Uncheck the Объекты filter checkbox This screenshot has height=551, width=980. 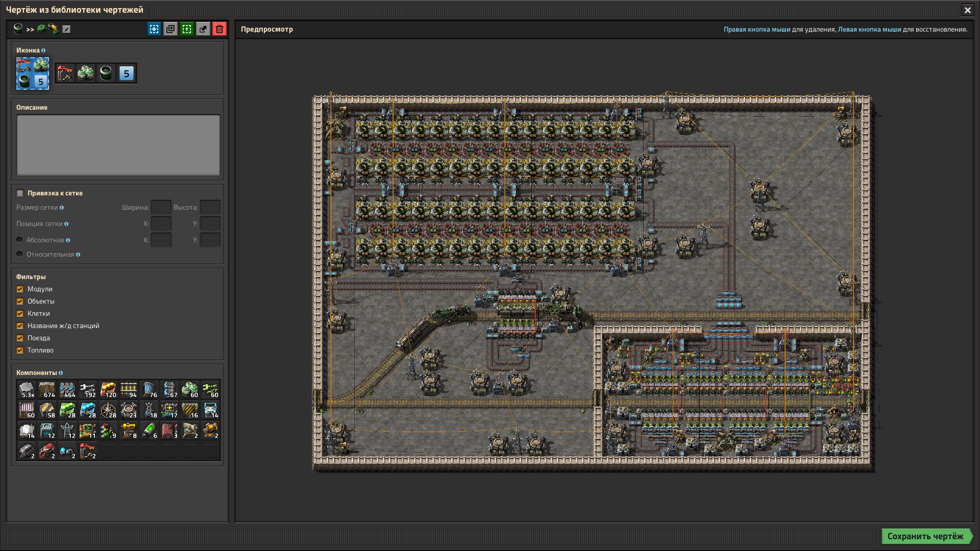(x=20, y=302)
